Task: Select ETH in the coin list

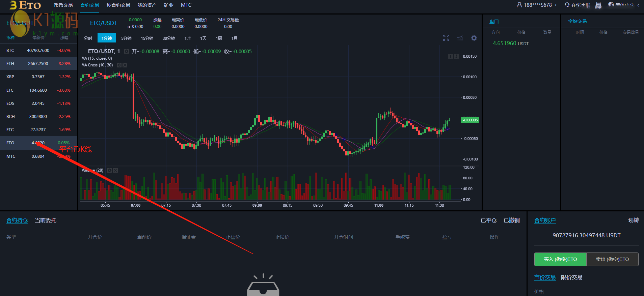Action: point(39,64)
